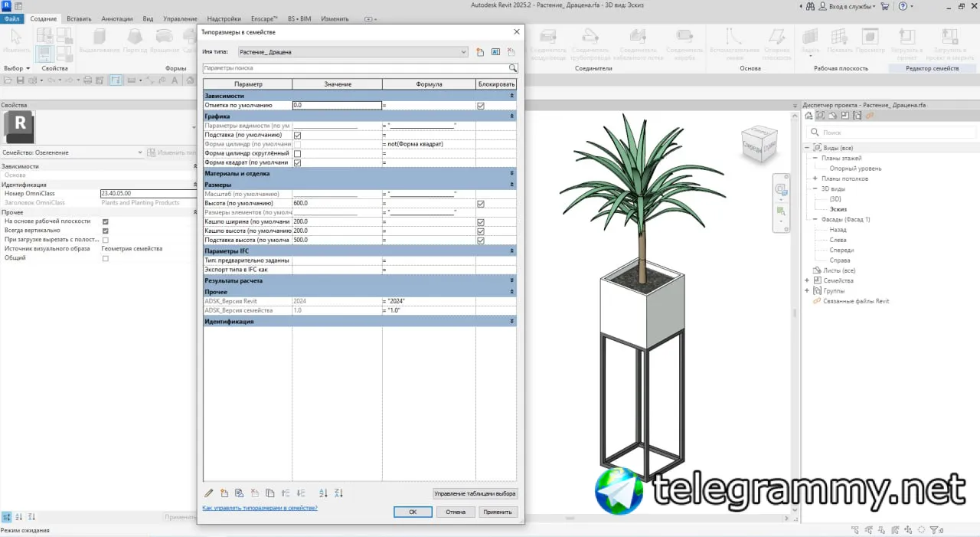Enable Форма цилиндр скруглённый checkbox
This screenshot has height=537, width=980.
pos(297,153)
